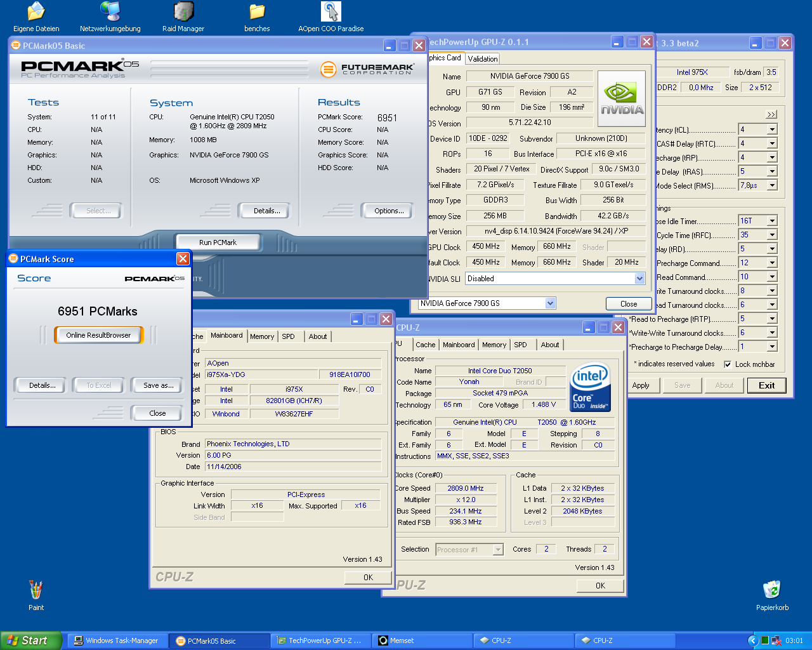Open the Papierkorb recycle bin icon

click(x=772, y=595)
